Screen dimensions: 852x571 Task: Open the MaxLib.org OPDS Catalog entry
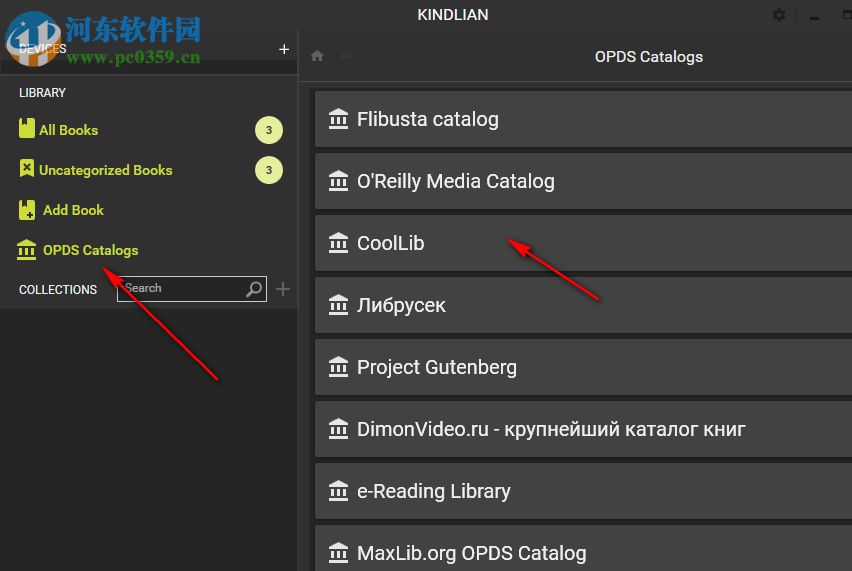pos(583,548)
